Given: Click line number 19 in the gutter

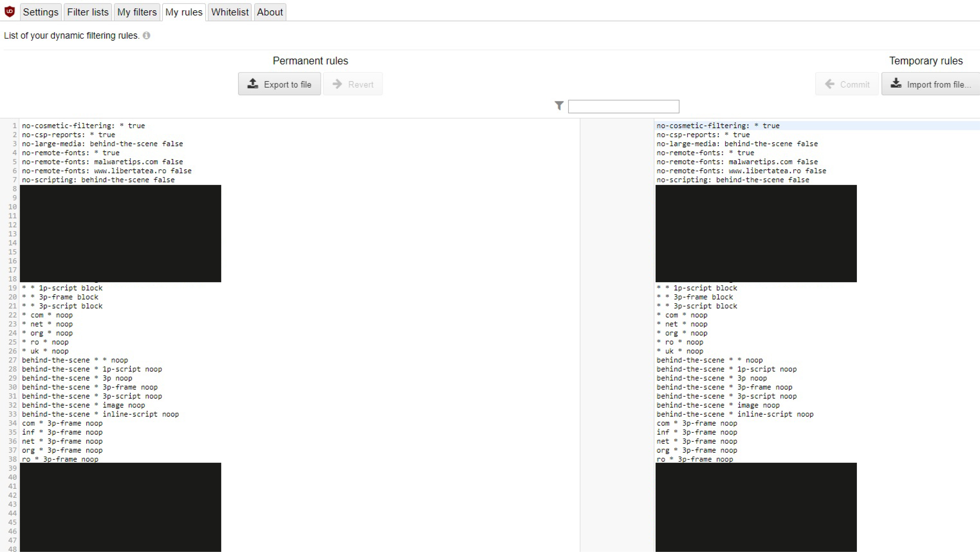Looking at the screenshot, I should (x=13, y=288).
